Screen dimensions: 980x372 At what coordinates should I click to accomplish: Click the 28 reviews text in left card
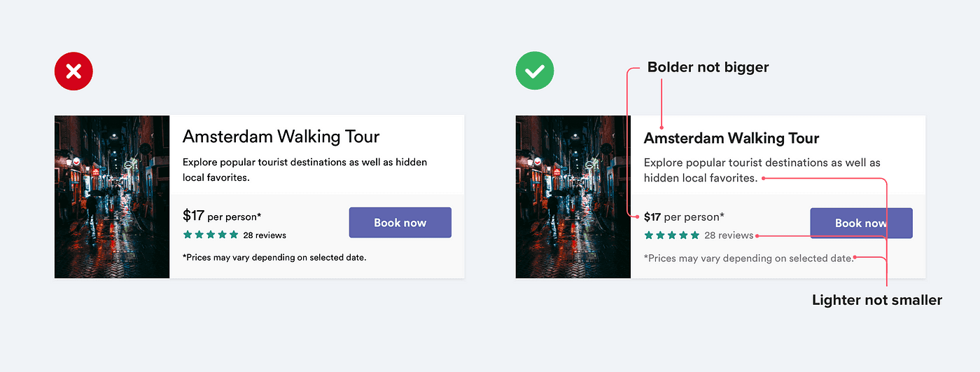tap(265, 235)
